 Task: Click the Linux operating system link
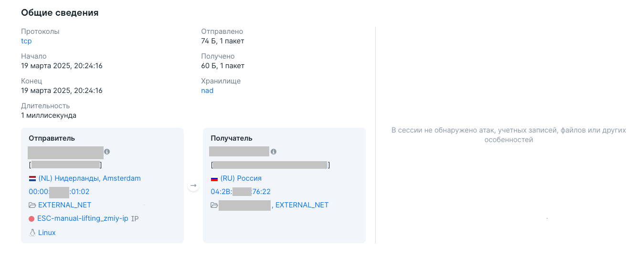[x=47, y=233]
